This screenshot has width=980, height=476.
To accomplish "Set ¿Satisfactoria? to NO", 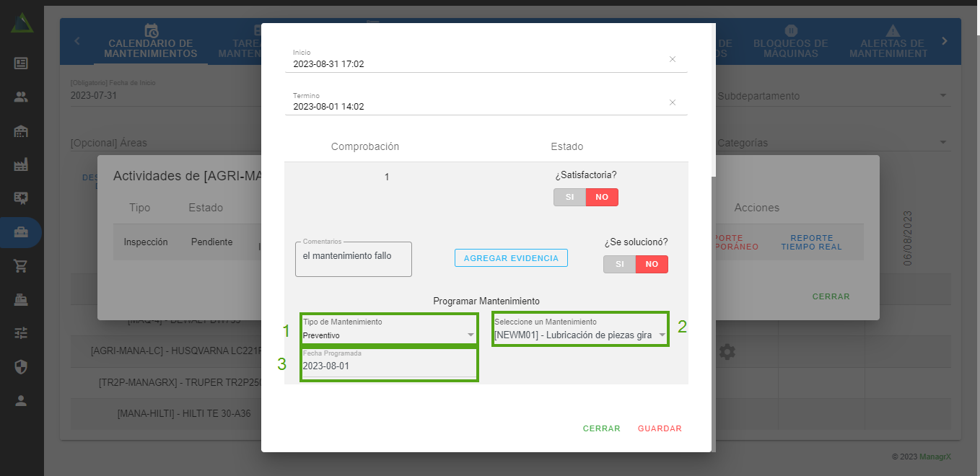I will (602, 198).
